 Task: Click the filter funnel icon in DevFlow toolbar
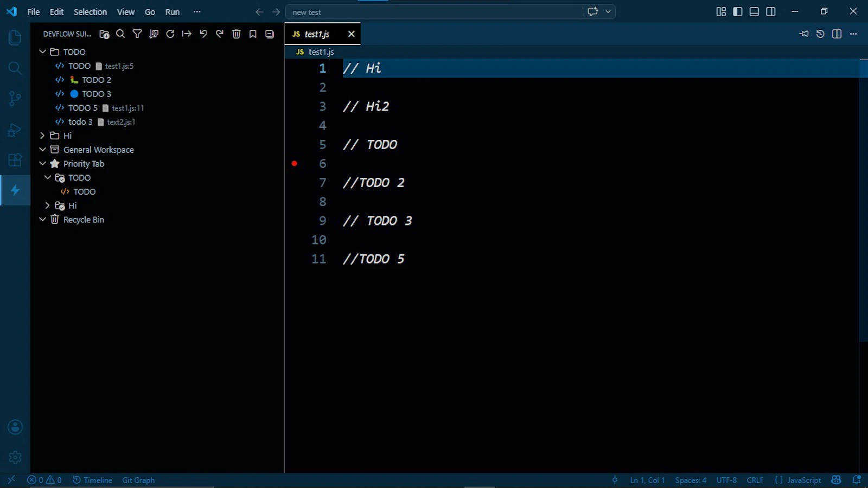click(x=137, y=34)
